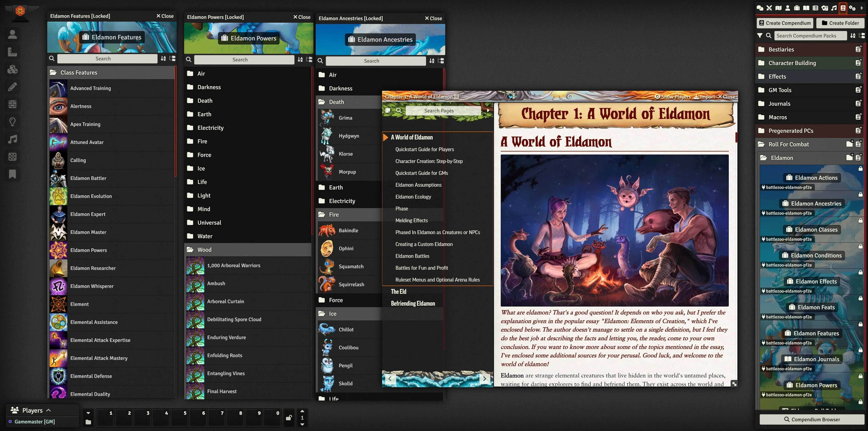Open the Playlists music note tab
Viewport: 868px width, 431px height.
(x=834, y=8)
